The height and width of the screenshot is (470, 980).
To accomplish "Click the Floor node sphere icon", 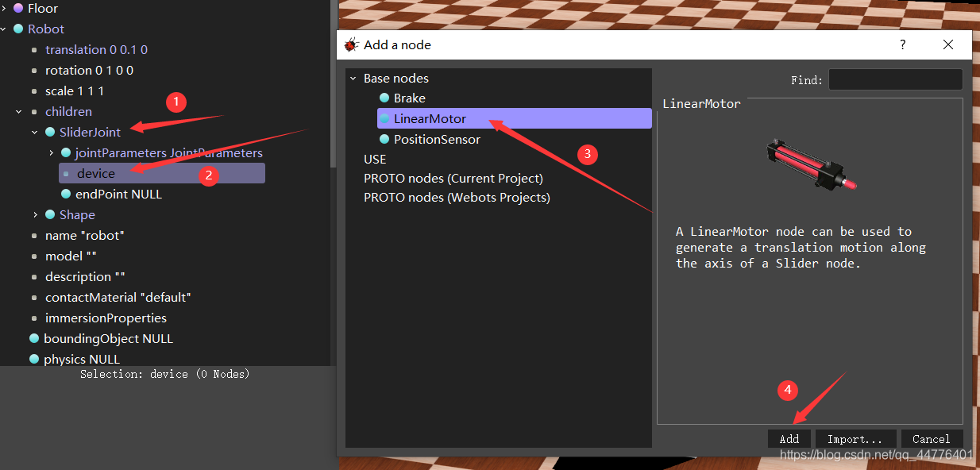I will click(18, 8).
